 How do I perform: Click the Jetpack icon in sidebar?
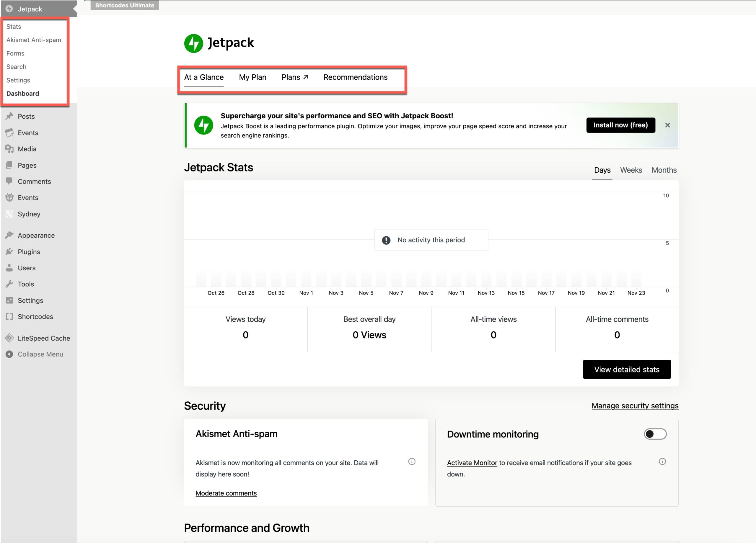[9, 9]
